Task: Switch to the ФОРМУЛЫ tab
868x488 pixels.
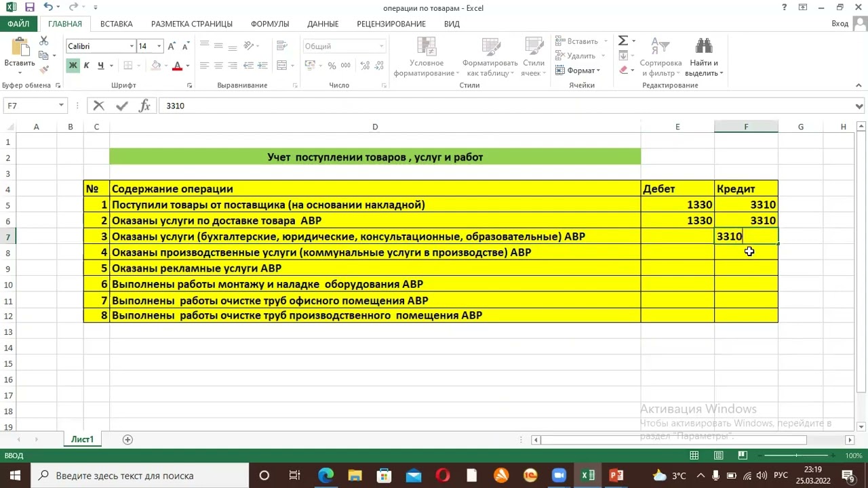Action: 270,24
